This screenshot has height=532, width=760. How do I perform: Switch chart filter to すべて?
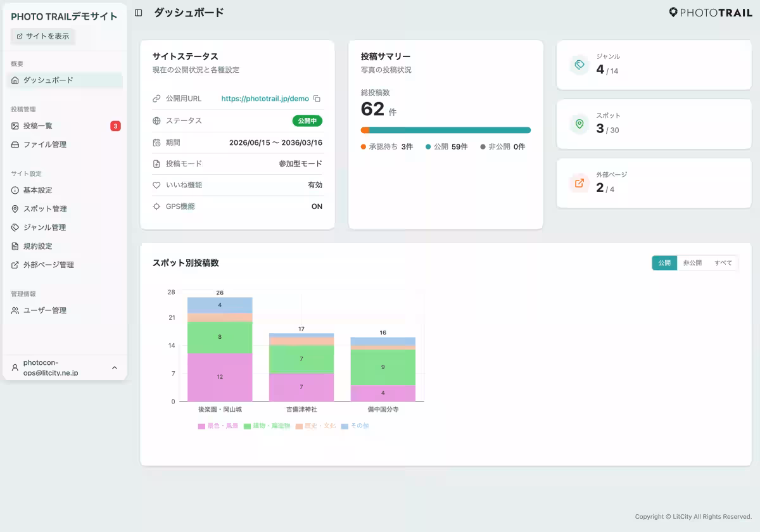tap(723, 263)
